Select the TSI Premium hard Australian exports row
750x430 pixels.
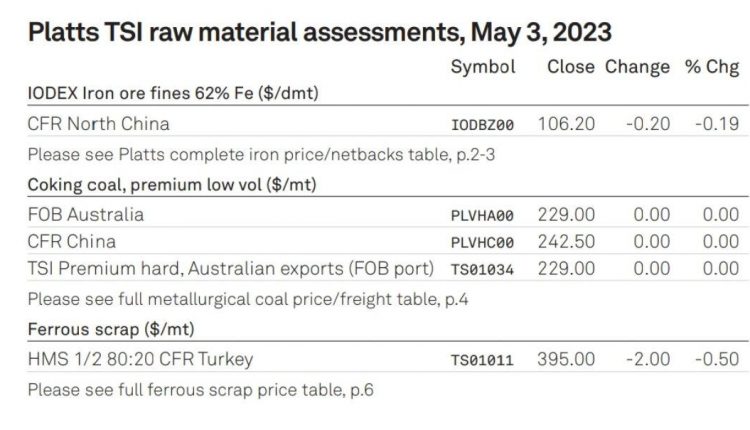click(388, 268)
